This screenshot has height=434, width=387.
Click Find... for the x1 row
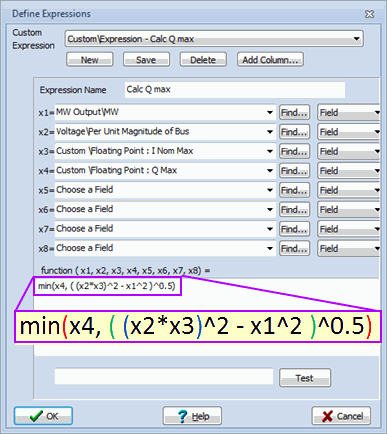point(294,113)
